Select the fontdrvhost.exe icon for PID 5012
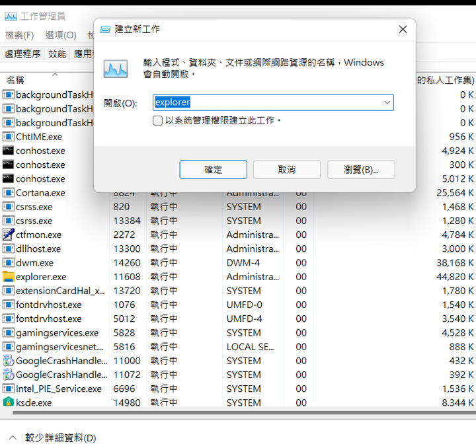Screen dimensions: 476x448 tap(8, 318)
